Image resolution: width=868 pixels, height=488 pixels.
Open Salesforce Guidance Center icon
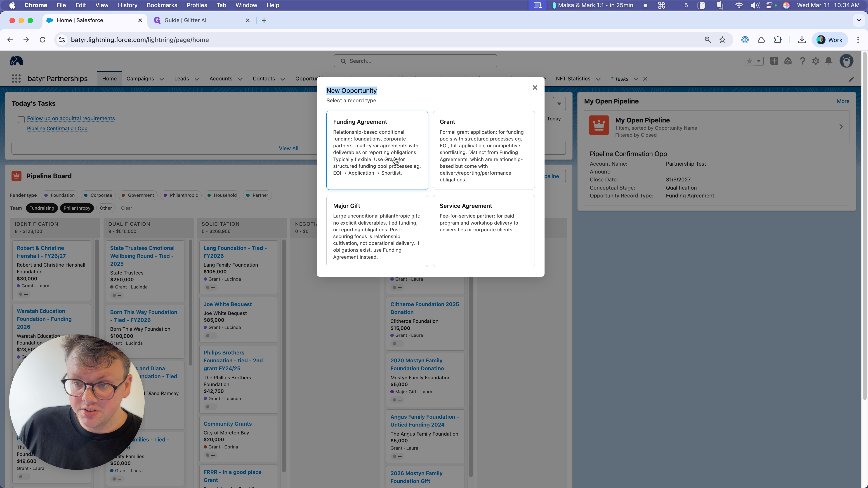point(788,61)
